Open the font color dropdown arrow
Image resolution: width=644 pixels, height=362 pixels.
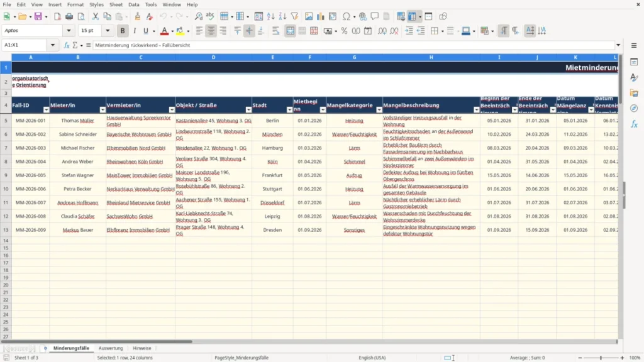click(172, 31)
